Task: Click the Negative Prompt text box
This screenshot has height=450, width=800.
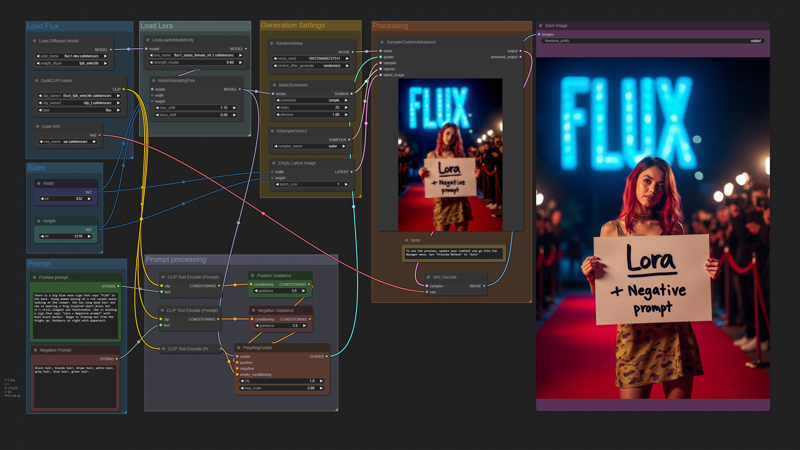Action: (x=76, y=386)
